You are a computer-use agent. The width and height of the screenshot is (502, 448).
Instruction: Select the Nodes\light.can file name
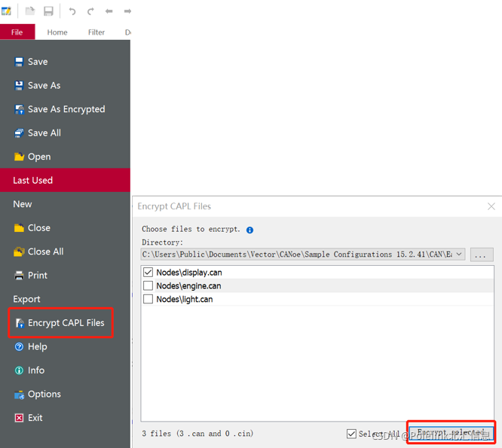point(185,300)
